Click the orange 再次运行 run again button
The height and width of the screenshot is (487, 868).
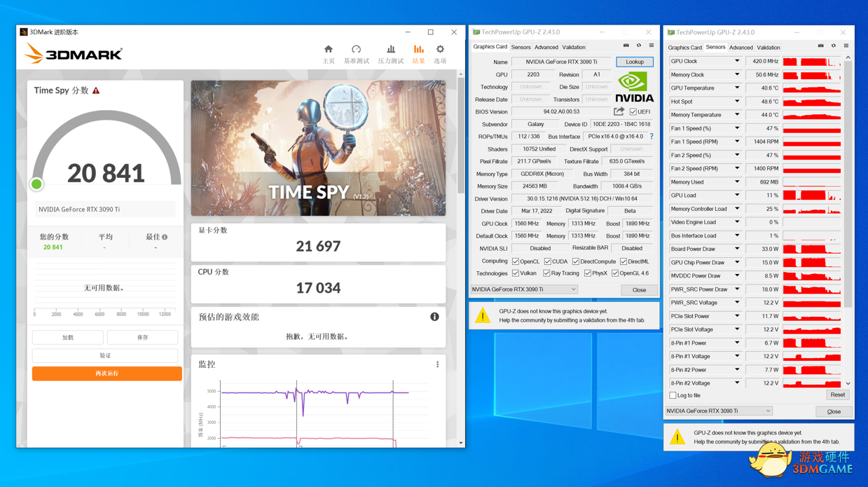pos(106,373)
